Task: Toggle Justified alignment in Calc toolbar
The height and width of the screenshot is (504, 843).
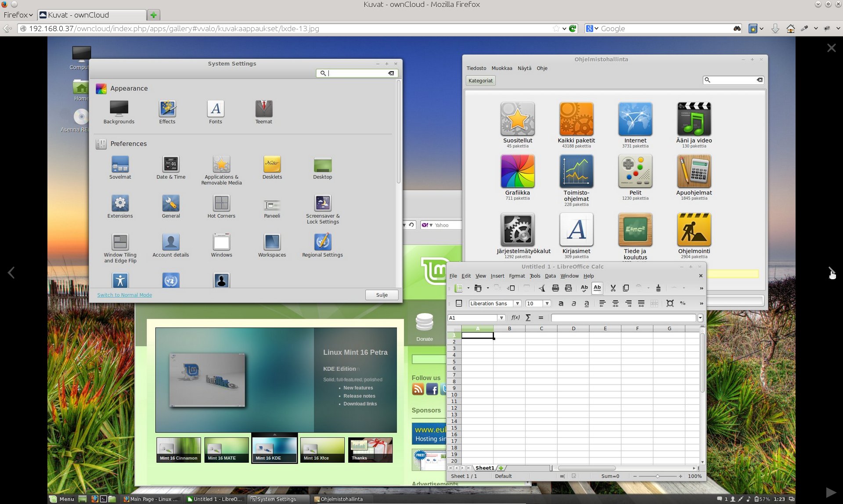Action: coord(641,303)
